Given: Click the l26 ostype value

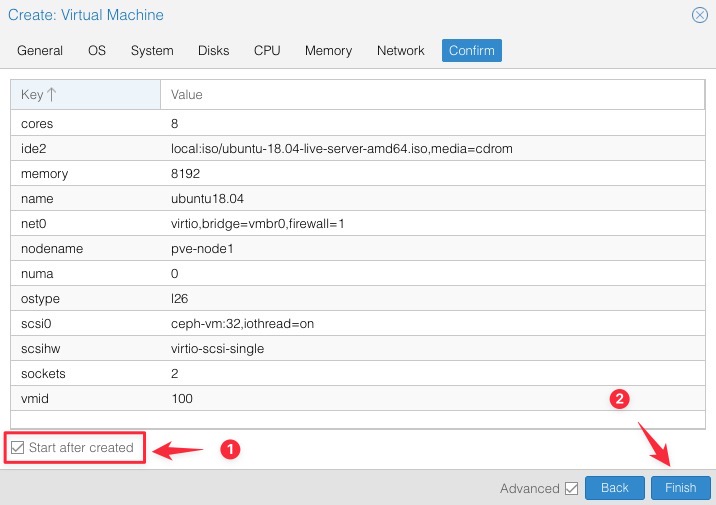Looking at the screenshot, I should (x=179, y=299).
